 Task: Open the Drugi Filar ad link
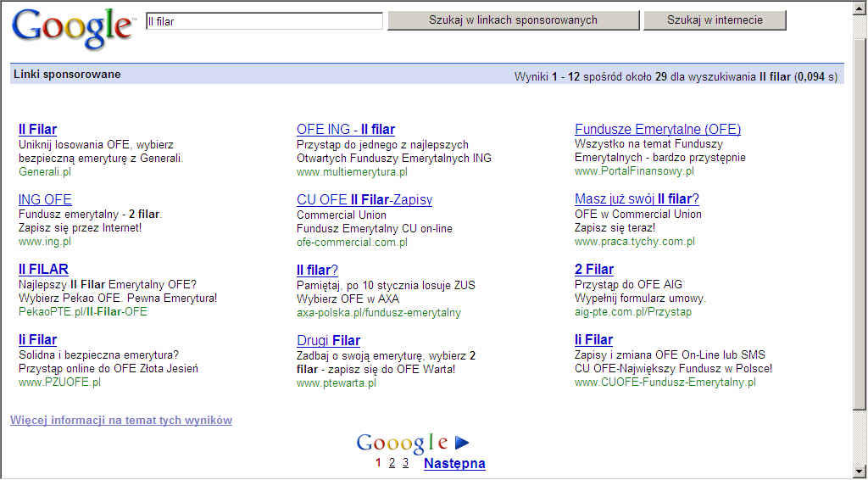(x=328, y=340)
